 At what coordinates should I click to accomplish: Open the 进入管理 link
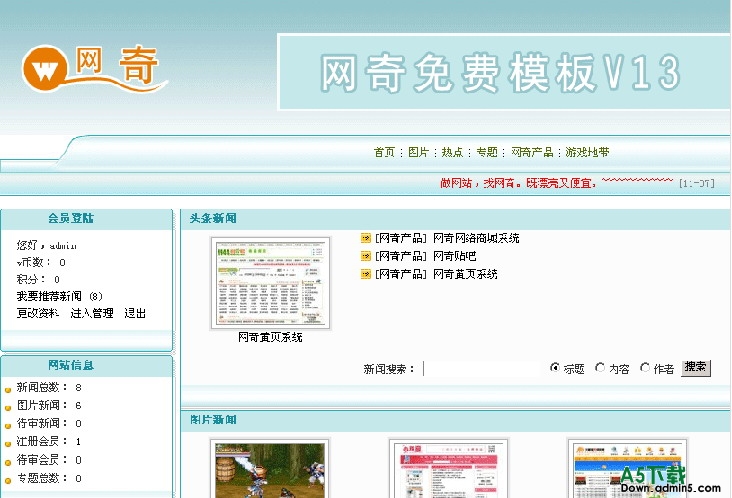coord(92,313)
